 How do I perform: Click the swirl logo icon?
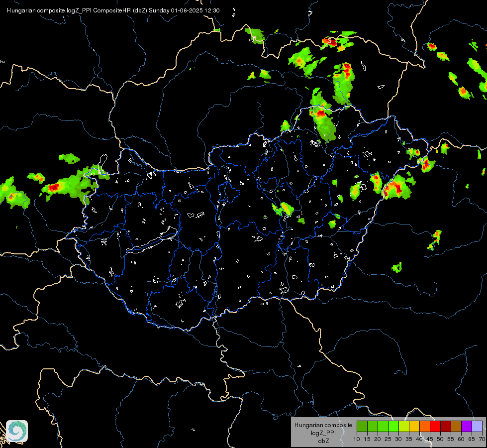tap(17, 431)
